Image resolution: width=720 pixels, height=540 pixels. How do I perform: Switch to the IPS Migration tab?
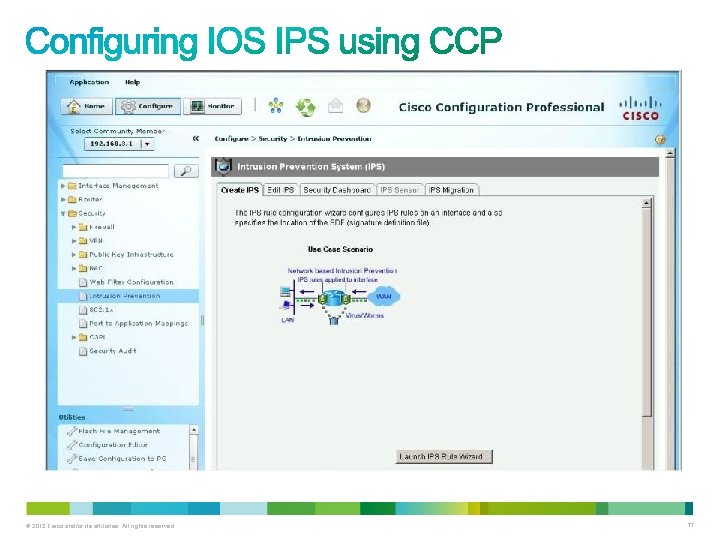(x=451, y=190)
